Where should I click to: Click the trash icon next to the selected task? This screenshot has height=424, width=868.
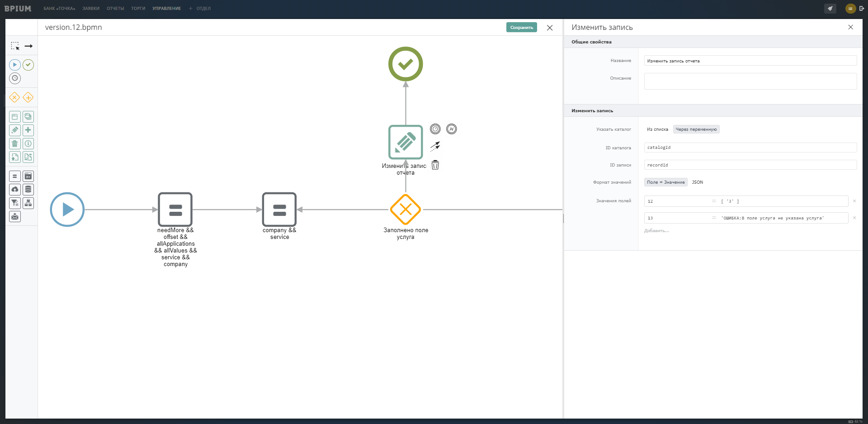coord(435,165)
